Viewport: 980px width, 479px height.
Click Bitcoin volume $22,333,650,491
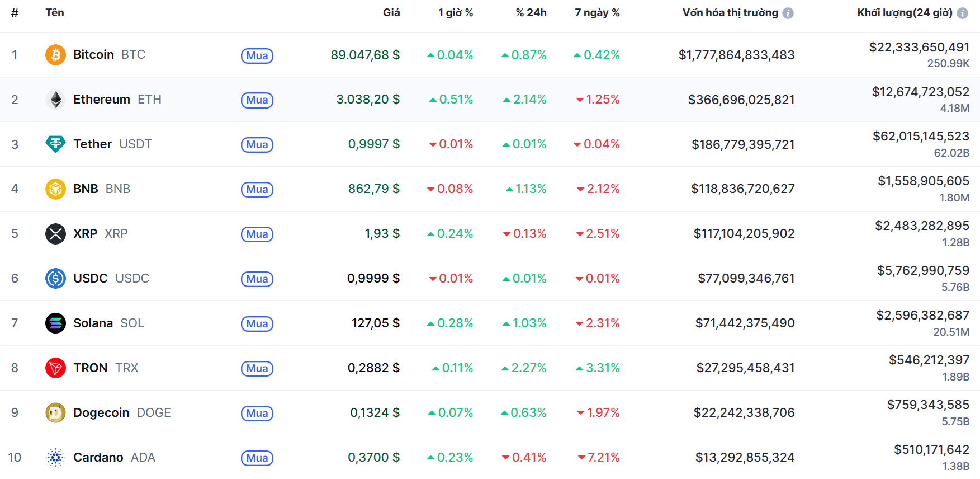tap(919, 48)
